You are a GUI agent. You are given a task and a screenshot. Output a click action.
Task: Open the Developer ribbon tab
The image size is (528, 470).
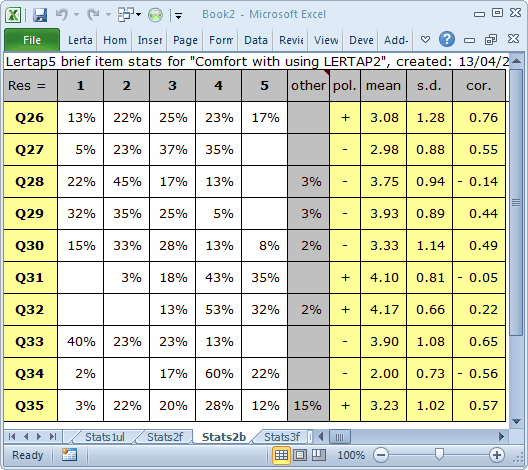[361, 40]
